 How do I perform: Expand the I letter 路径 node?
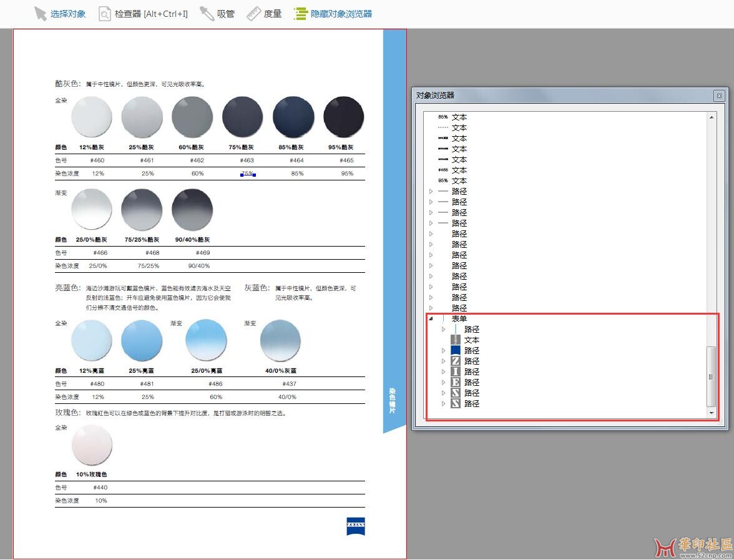tap(443, 372)
